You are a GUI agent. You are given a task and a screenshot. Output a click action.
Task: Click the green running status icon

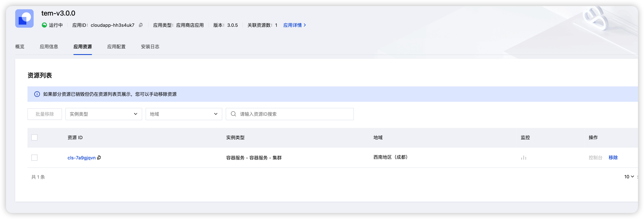click(x=44, y=25)
